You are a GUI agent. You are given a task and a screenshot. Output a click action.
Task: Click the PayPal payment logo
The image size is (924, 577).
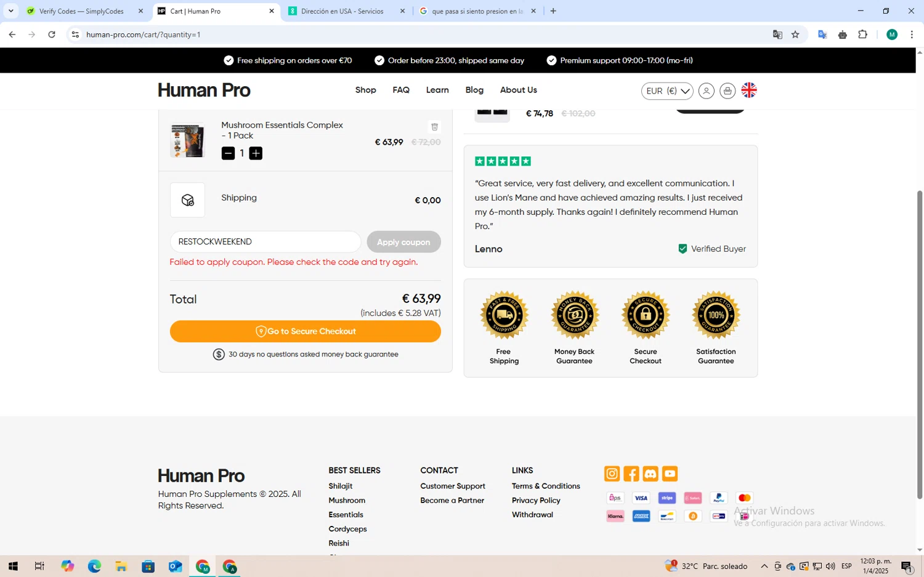pos(718,498)
